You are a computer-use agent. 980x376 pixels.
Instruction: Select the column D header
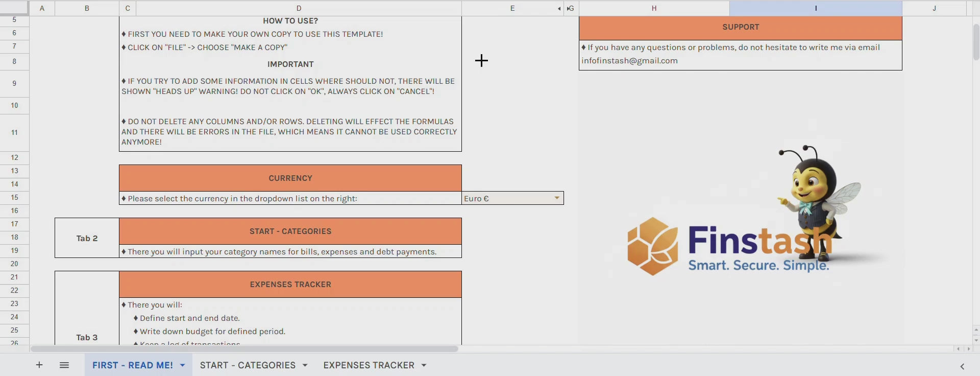299,8
